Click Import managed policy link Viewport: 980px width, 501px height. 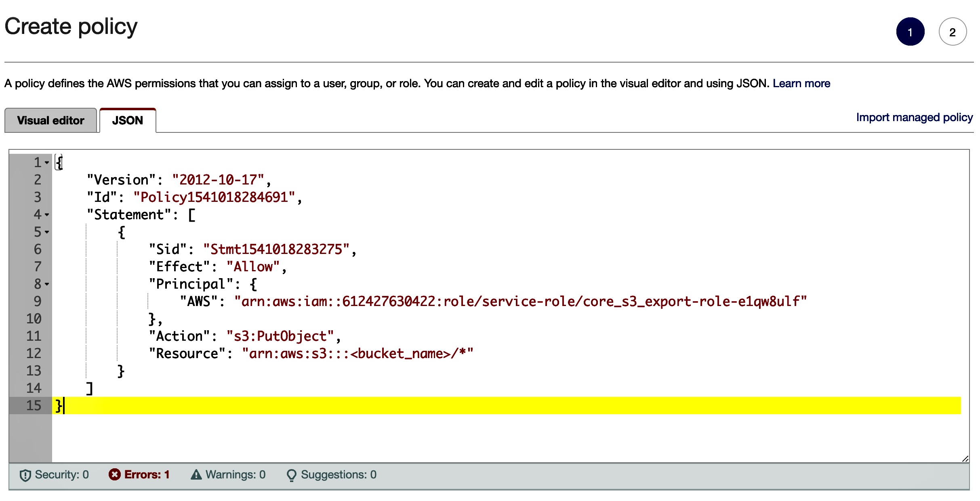point(914,117)
